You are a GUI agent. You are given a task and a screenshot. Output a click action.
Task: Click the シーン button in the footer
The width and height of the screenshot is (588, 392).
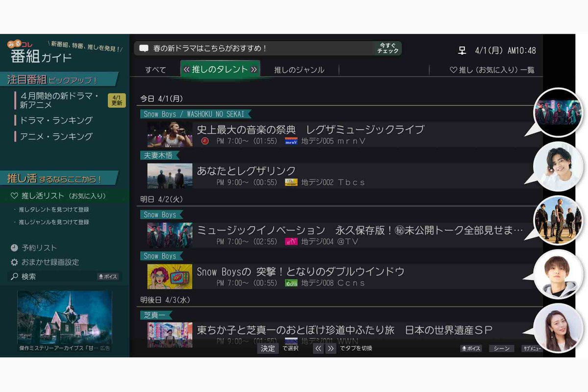[x=501, y=348]
